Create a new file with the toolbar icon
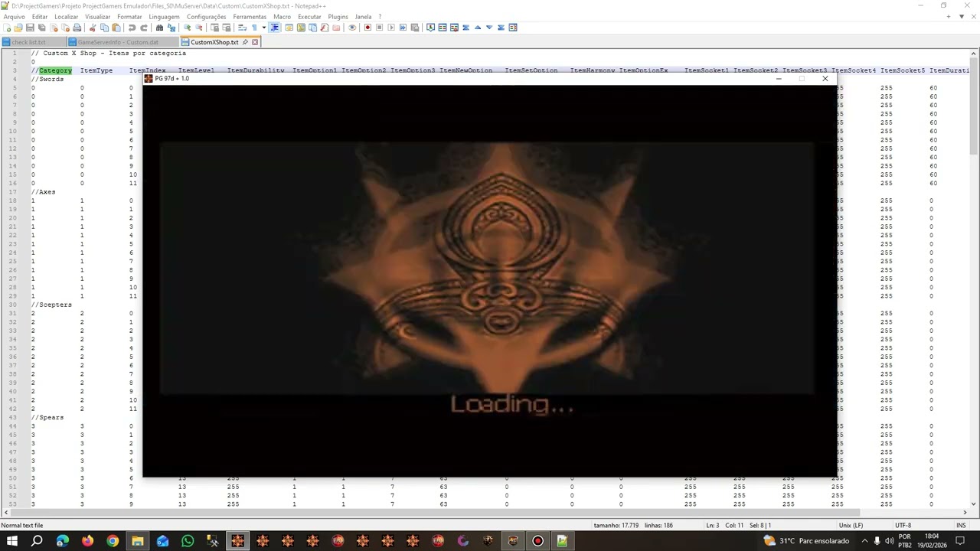Screen dimensions: 980x551 pyautogui.click(x=7, y=28)
